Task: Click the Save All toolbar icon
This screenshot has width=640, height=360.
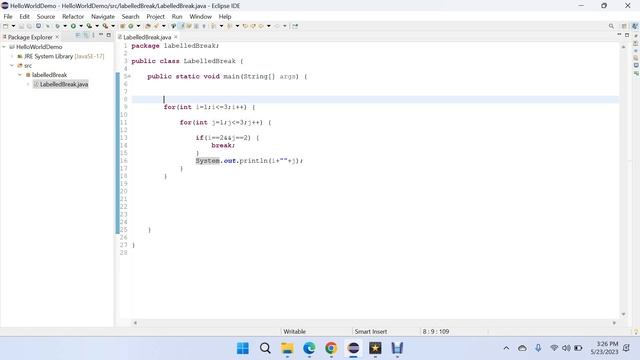Action: [29, 26]
